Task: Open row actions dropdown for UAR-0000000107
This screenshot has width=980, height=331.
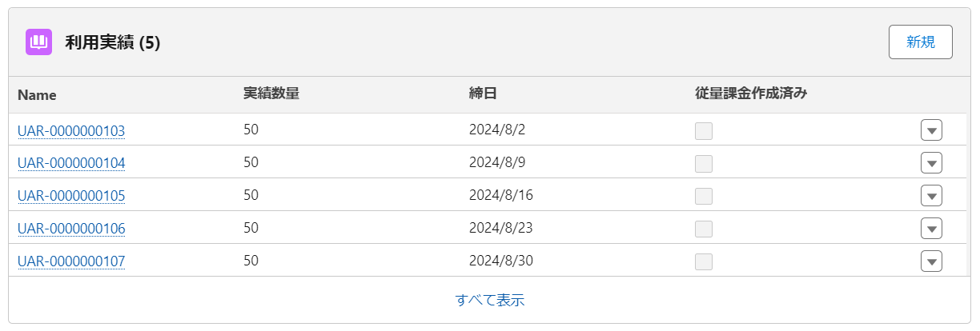Action: tap(931, 261)
